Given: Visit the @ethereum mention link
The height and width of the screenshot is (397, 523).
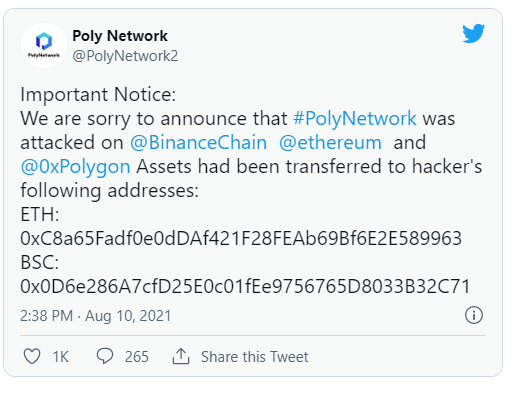Looking at the screenshot, I should coord(330,142).
